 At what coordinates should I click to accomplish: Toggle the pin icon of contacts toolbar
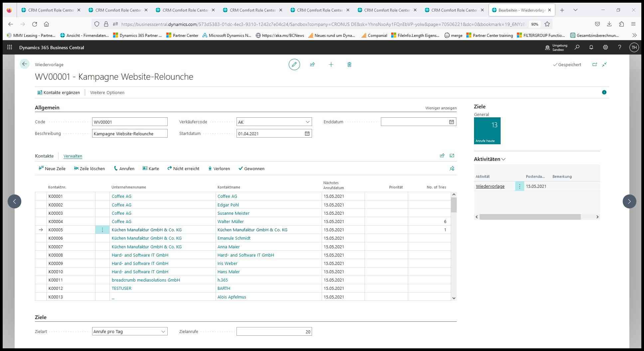point(452,169)
